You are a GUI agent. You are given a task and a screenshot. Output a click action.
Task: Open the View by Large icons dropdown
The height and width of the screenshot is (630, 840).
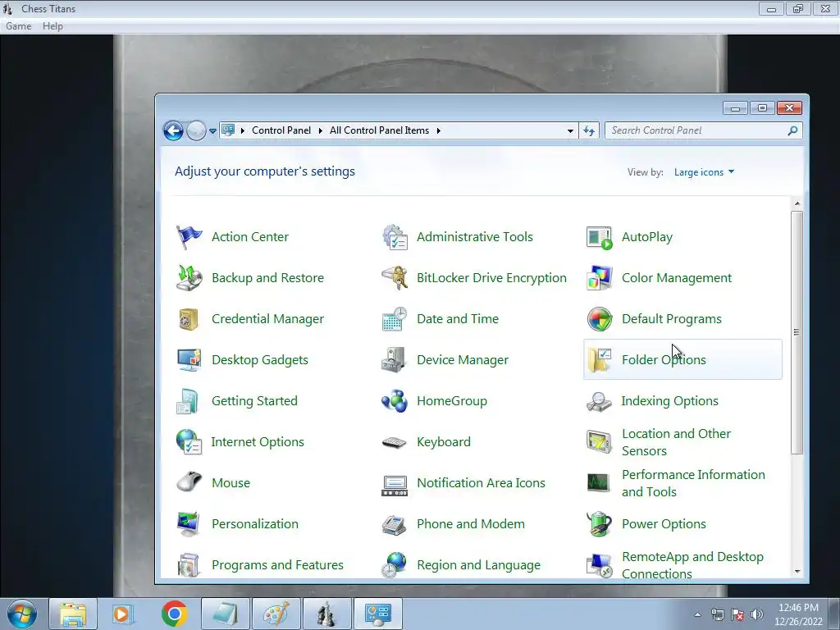click(704, 172)
